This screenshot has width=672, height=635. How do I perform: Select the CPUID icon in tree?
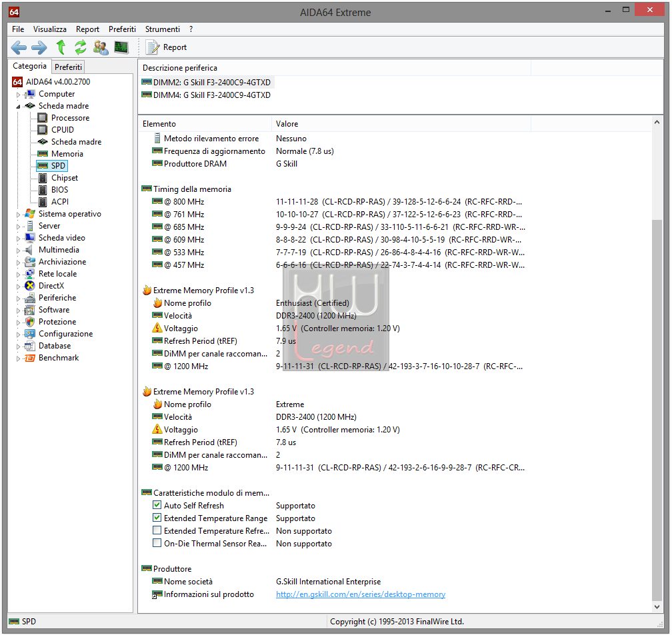click(x=43, y=130)
